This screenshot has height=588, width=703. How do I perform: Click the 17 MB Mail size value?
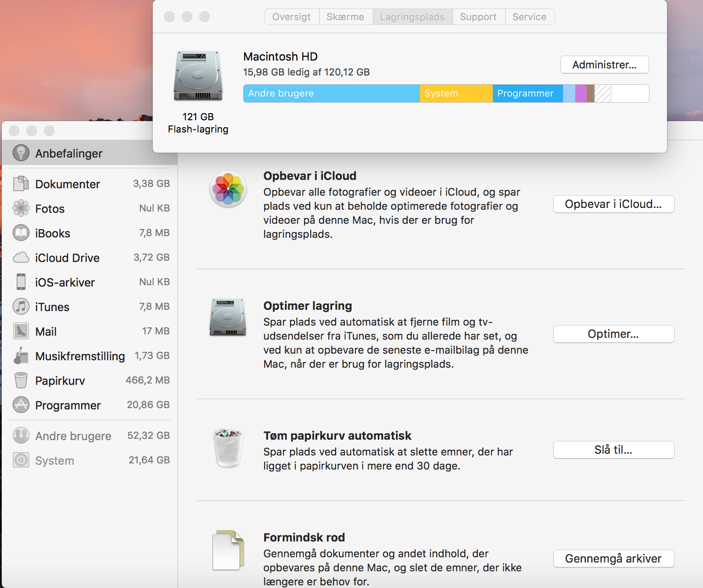[x=156, y=331]
